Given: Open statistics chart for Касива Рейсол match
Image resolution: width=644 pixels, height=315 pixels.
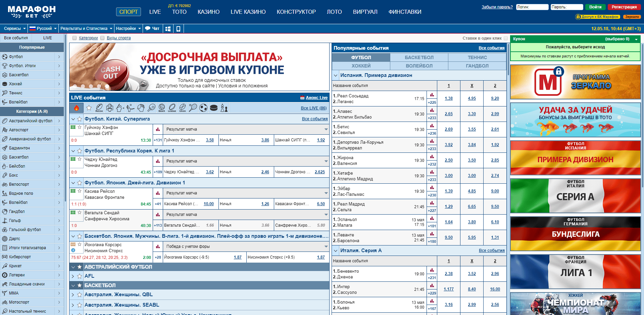Looking at the screenshot, I should pos(158,193).
